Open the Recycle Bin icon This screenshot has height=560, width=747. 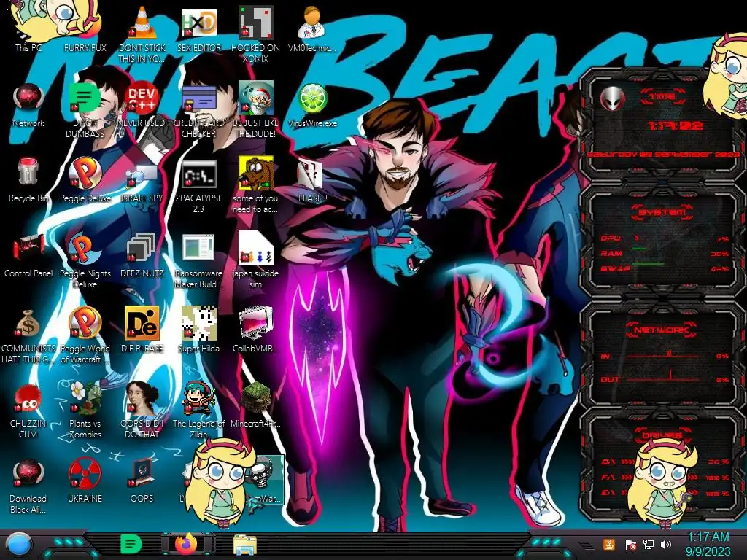point(28,180)
